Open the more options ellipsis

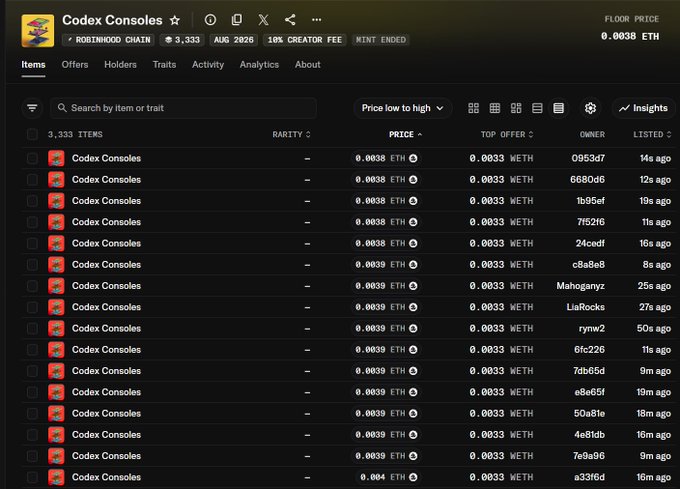click(x=317, y=20)
